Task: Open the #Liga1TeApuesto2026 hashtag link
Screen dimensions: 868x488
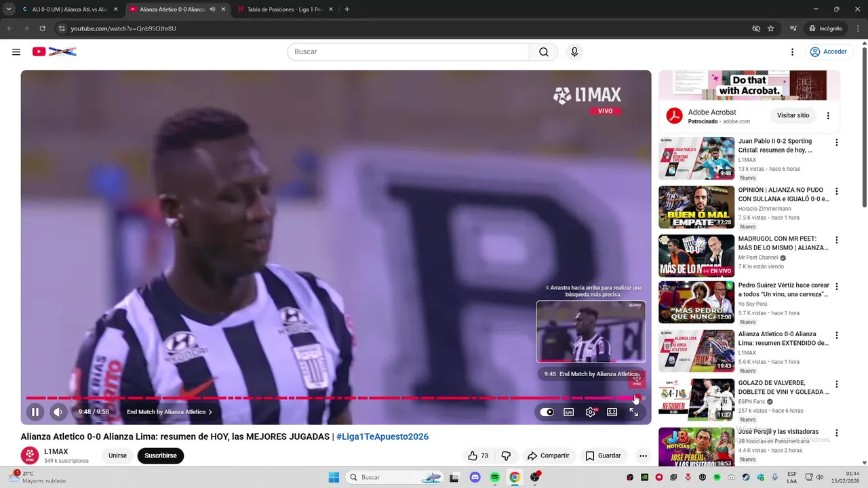Action: tap(382, 436)
